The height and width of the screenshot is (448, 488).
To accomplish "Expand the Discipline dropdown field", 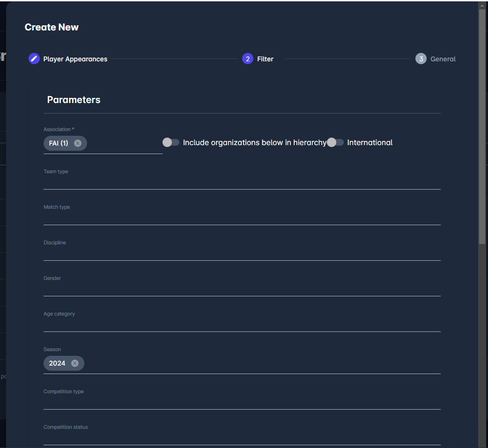I will click(x=242, y=253).
